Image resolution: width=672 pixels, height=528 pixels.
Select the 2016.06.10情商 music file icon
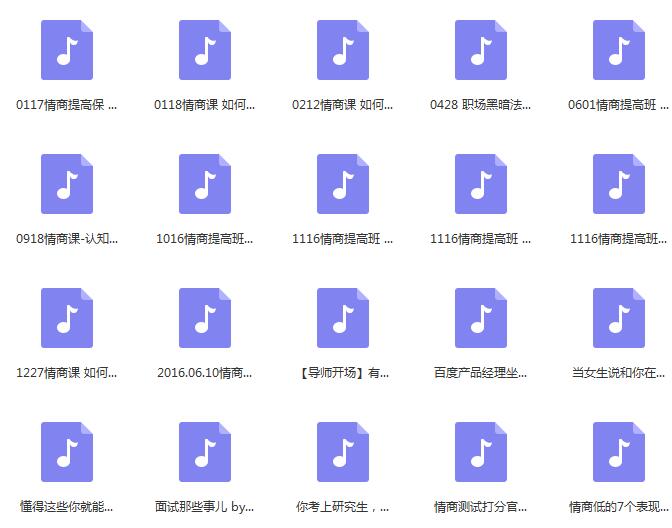(x=205, y=318)
